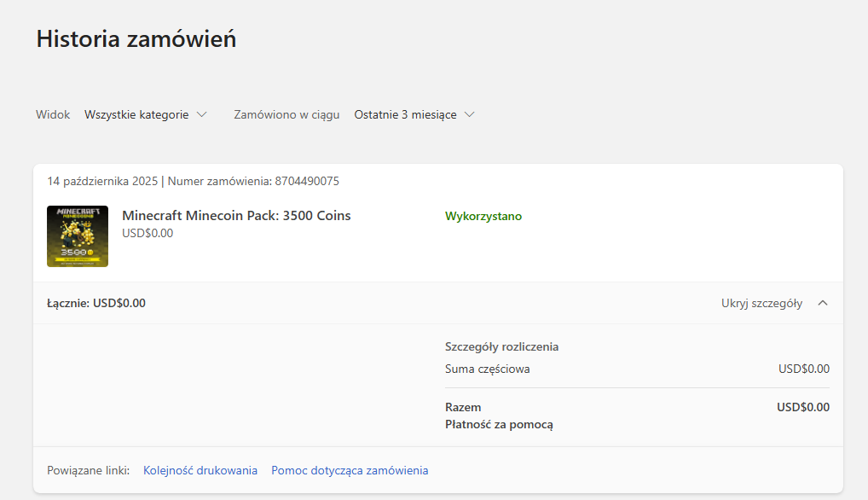Viewport: 868px width, 500px height.
Task: Click the Powiązane linki label
Action: pos(89,470)
